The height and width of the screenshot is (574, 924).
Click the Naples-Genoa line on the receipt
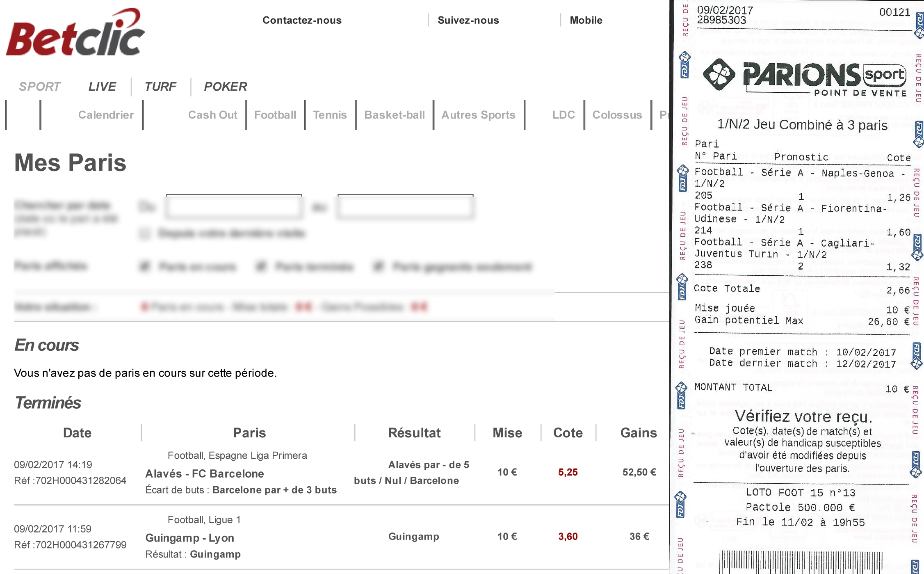[800, 173]
